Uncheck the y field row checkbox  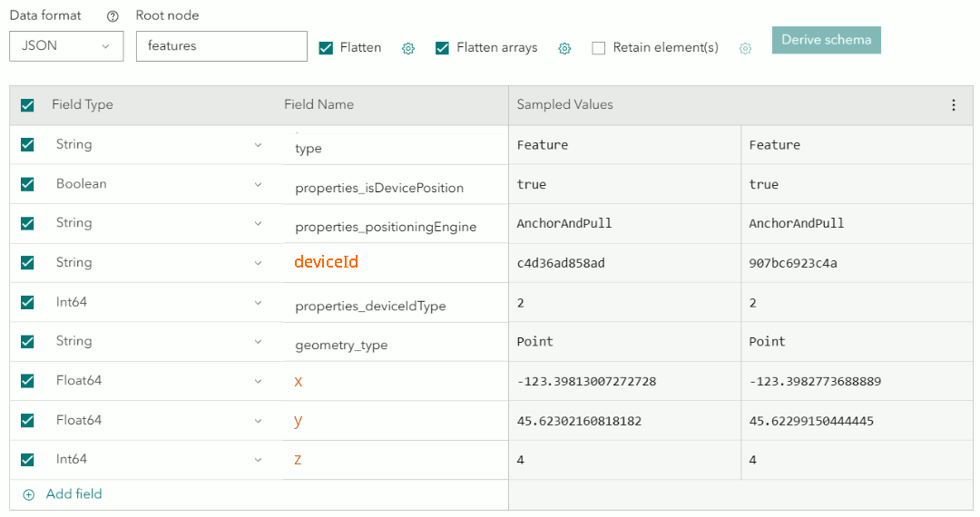pyautogui.click(x=27, y=420)
